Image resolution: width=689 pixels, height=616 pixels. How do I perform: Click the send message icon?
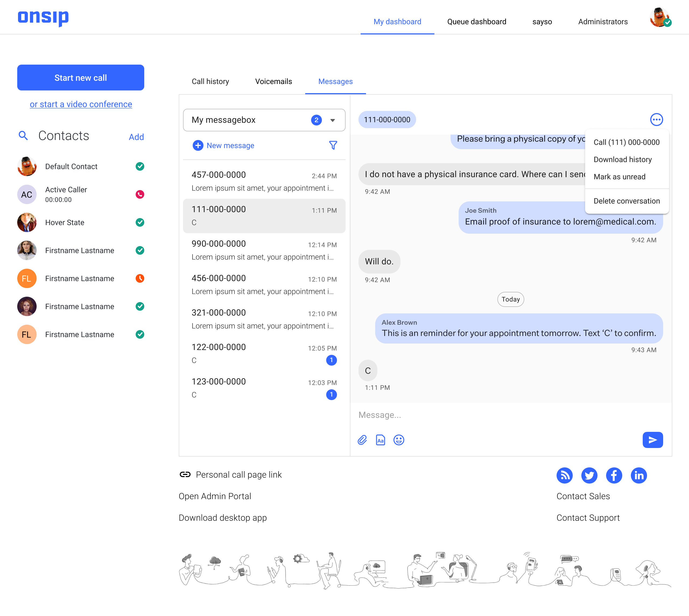click(x=653, y=440)
